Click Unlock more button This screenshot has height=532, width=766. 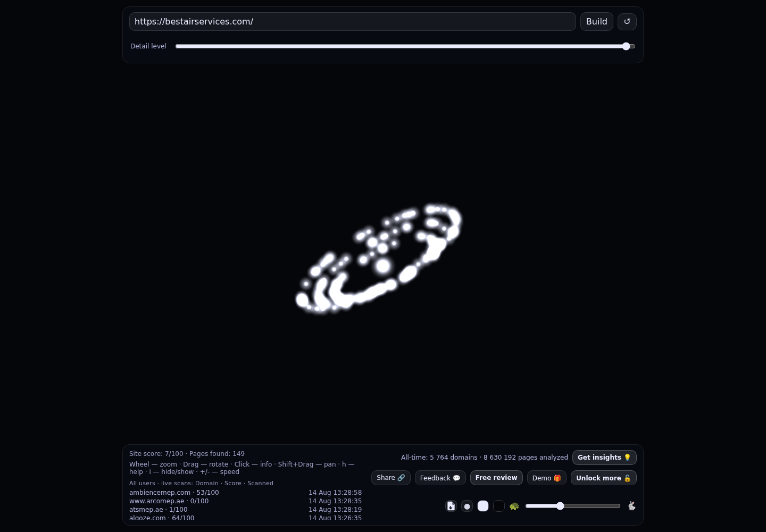pos(604,478)
